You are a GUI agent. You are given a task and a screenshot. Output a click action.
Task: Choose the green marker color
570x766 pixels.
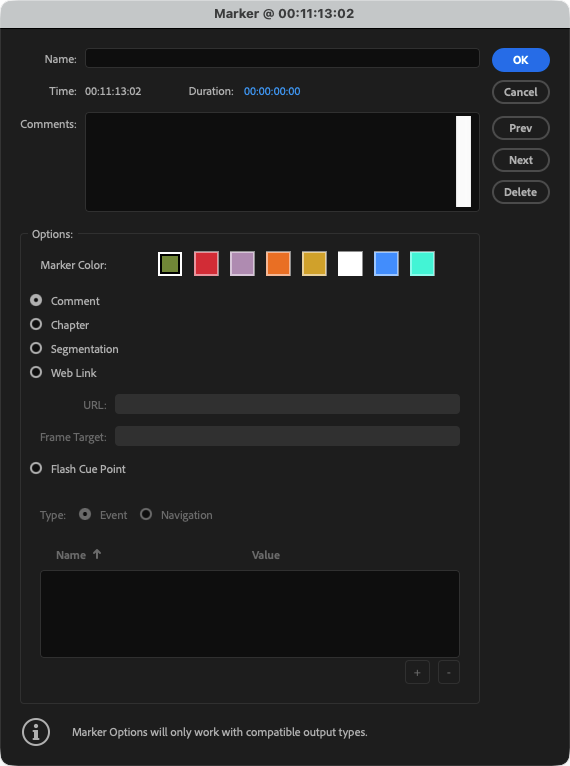(170, 264)
